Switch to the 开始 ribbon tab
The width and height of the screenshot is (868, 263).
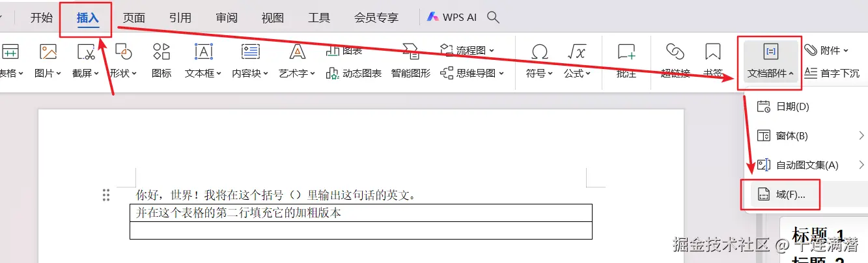coord(42,18)
